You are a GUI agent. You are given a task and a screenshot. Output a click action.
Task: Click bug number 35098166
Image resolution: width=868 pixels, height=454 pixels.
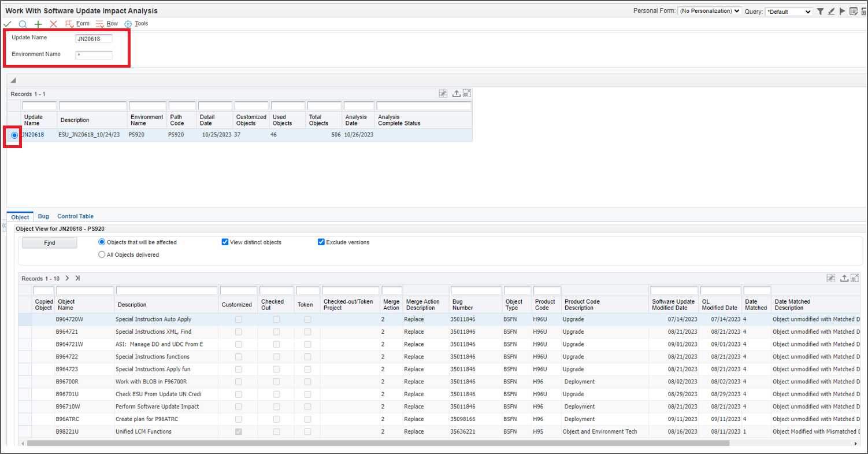463,419
